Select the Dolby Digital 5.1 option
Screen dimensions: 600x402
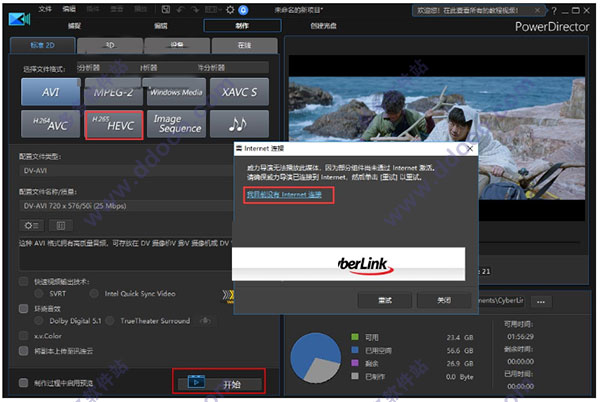[39, 321]
